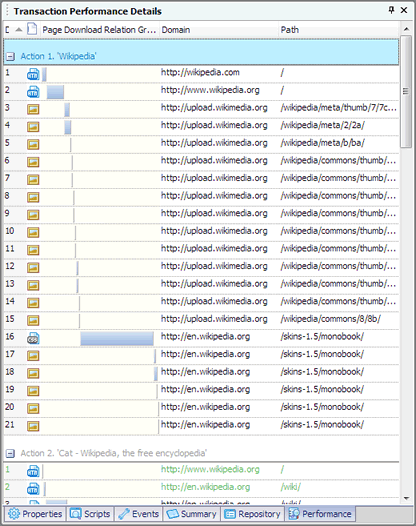Click the Domain column header

[x=219, y=30]
